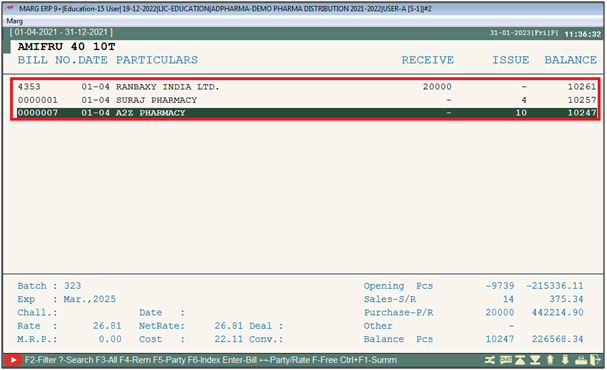Image resolution: width=607 pixels, height=370 pixels.
Task: Click the down arrow icon in bottom bar
Action: point(565,360)
